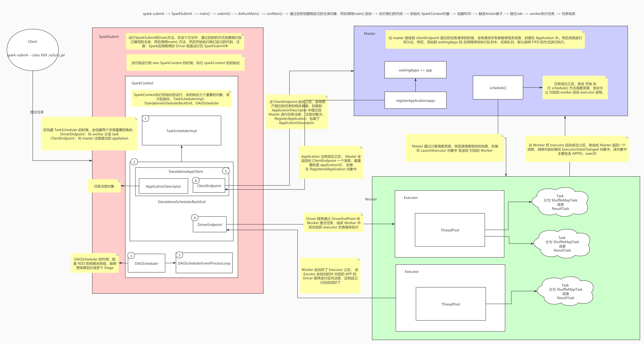
Task: Select the ApplicationDescriptor box
Action: 163,186
